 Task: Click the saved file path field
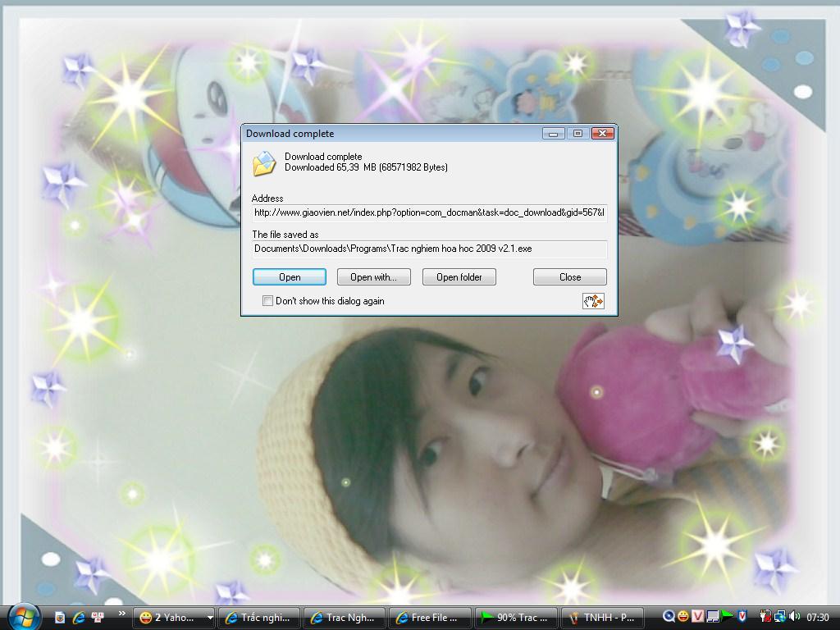tap(429, 249)
